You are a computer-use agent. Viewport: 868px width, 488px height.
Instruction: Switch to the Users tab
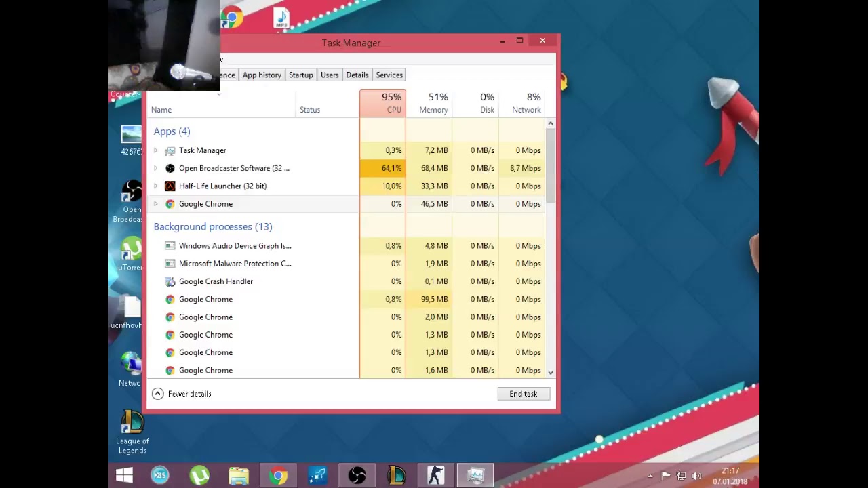(330, 75)
